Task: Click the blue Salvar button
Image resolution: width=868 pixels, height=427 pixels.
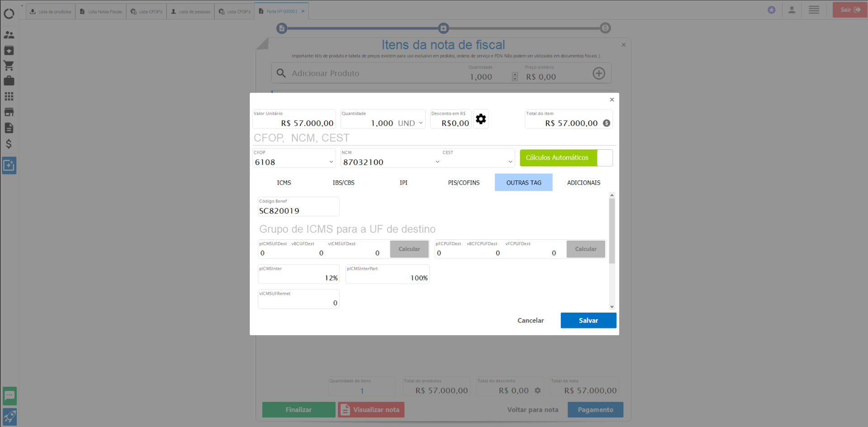Action: [x=588, y=320]
